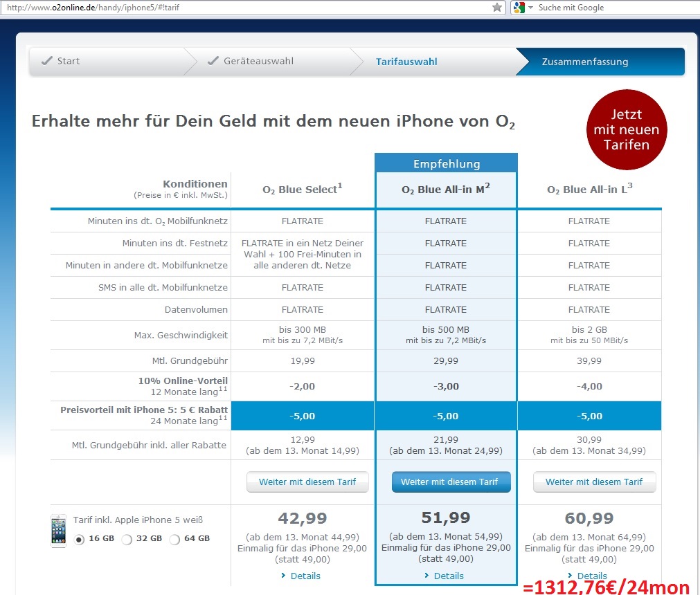Viewport: 700px width, 595px height.
Task: Select the 64 GB storage option
Action: pyautogui.click(x=174, y=539)
